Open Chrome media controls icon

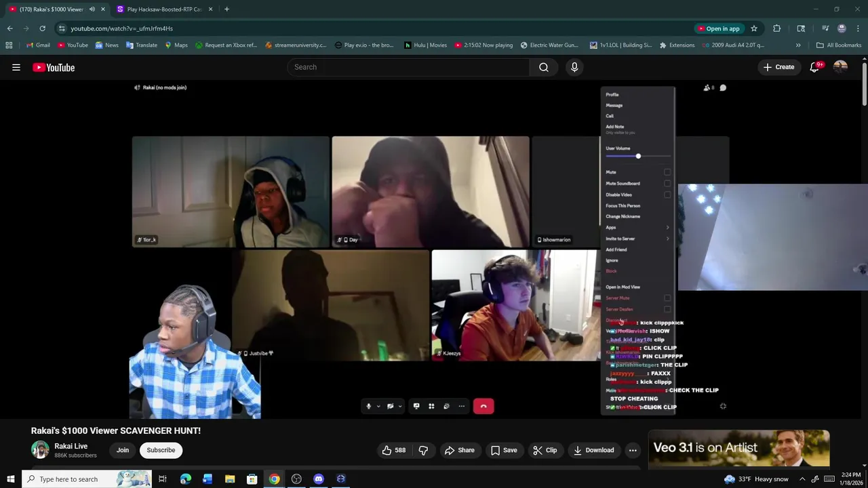[x=825, y=28]
